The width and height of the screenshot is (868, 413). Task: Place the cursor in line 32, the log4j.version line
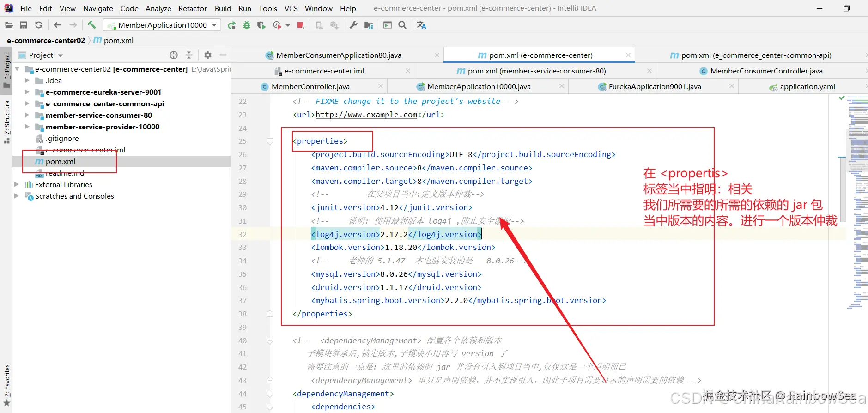(396, 234)
